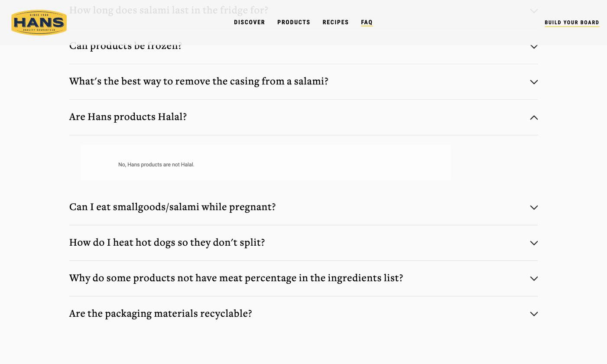Open the Discover menu
This screenshot has width=607, height=364.
pos(250,23)
